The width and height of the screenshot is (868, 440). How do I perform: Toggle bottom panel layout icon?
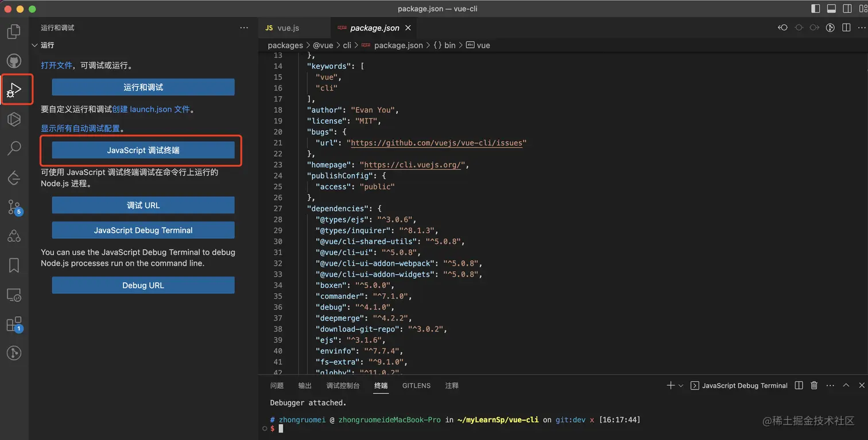[831, 9]
